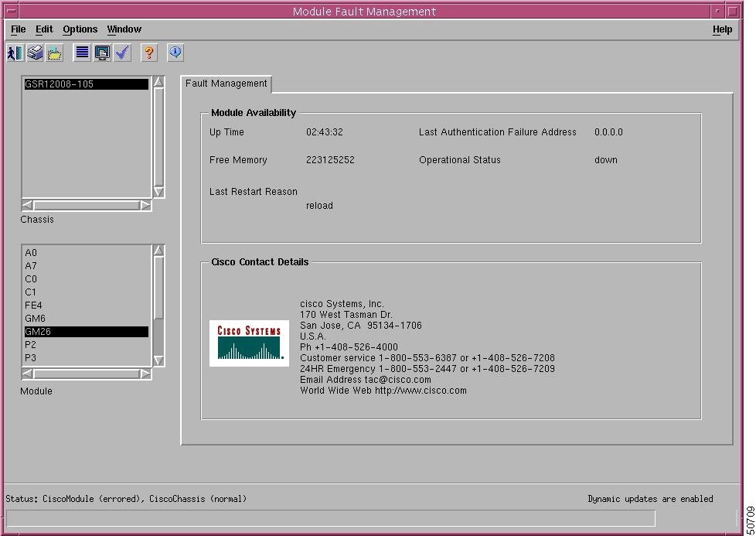Viewport: 756px width, 536px height.
Task: Click the Operational Status value down
Action: 605,160
